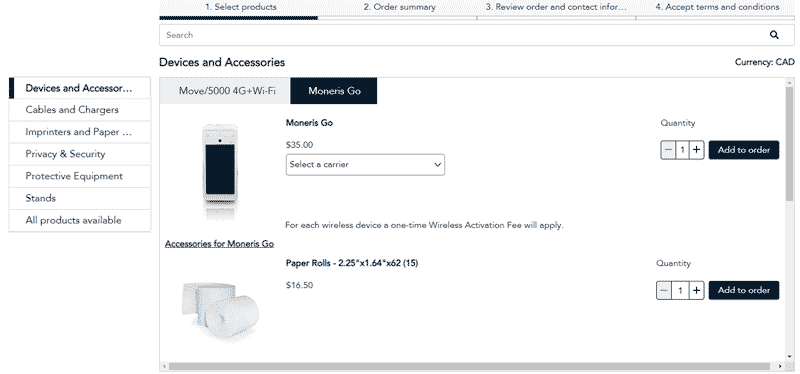Decrease Moneris Go quantity with minus
Viewport: 800px width, 374px height.
668,150
